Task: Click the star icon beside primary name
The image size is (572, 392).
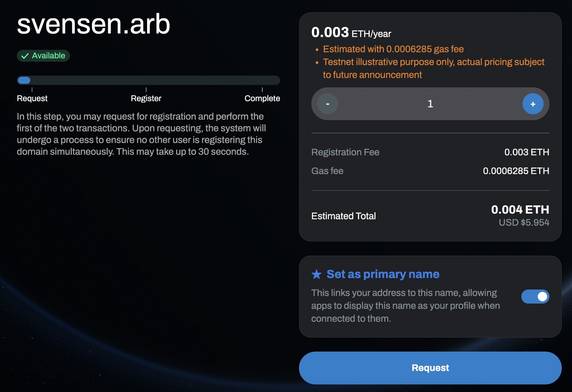Action: (317, 274)
